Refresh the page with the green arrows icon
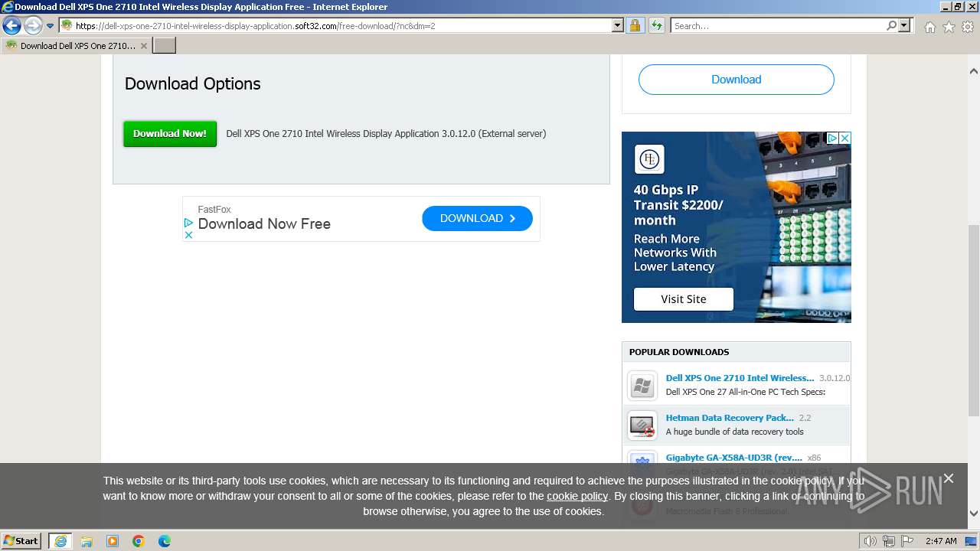This screenshot has height=551, width=980. [657, 25]
